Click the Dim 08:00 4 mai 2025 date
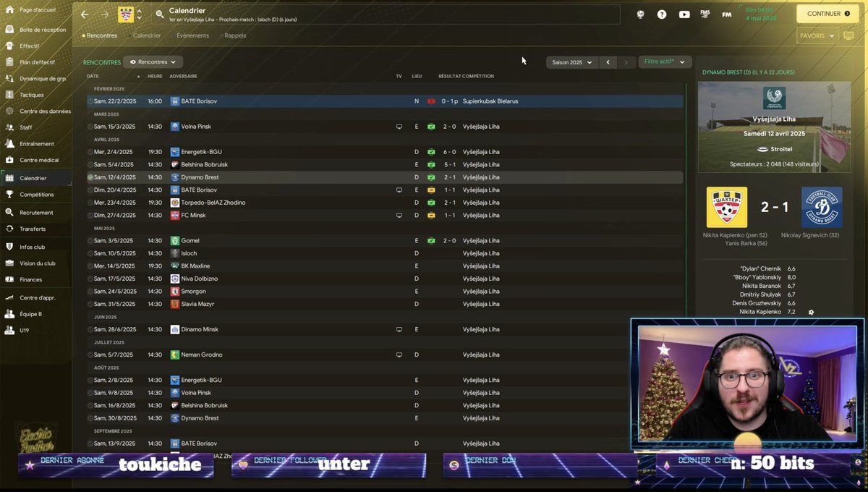The image size is (868, 492). tap(759, 14)
